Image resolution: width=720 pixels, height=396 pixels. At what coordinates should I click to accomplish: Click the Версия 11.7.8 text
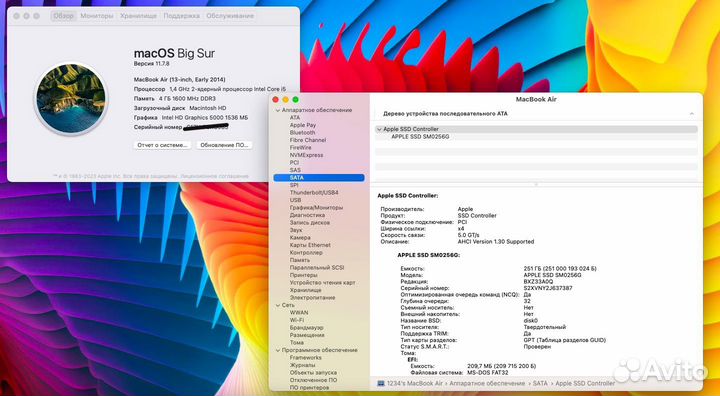coord(152,64)
